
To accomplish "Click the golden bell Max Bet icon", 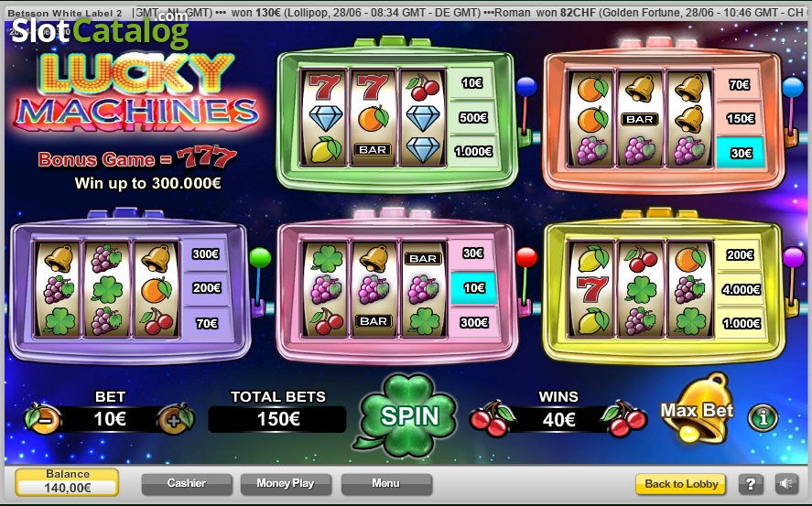I will 697,409.
